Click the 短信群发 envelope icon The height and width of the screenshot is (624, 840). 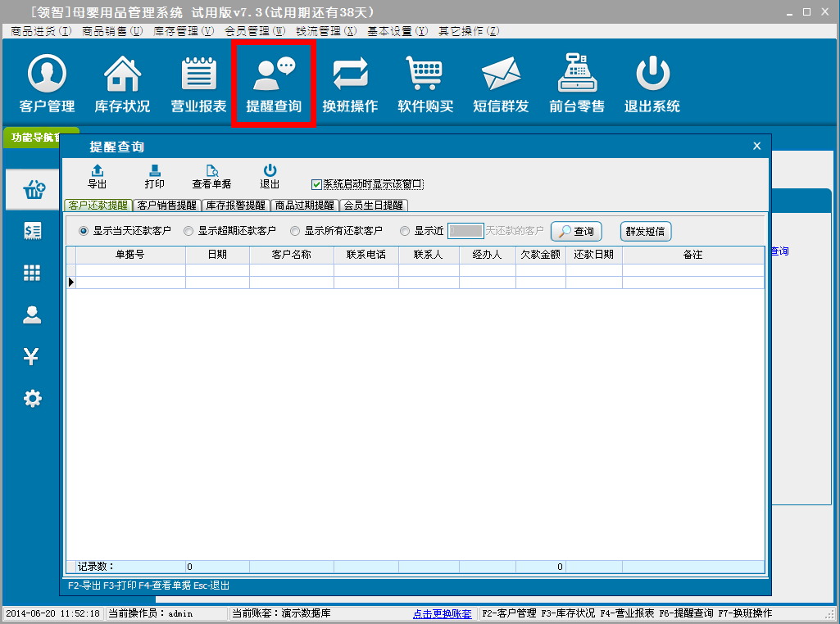[x=501, y=84]
